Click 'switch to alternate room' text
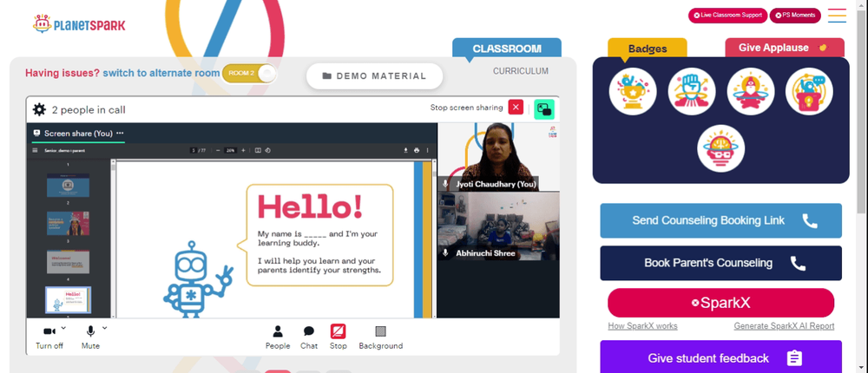Viewport: 868px width, 373px height. (161, 73)
